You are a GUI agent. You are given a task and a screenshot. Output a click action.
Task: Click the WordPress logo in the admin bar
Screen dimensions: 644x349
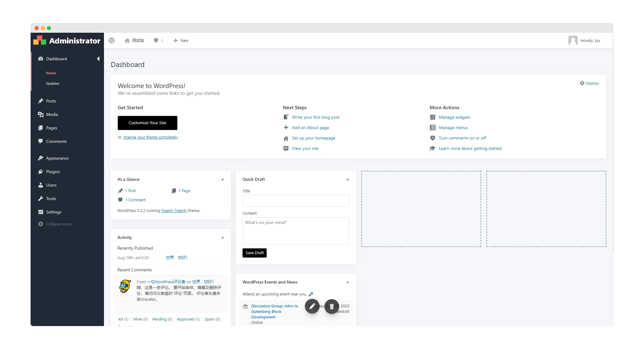click(x=112, y=40)
